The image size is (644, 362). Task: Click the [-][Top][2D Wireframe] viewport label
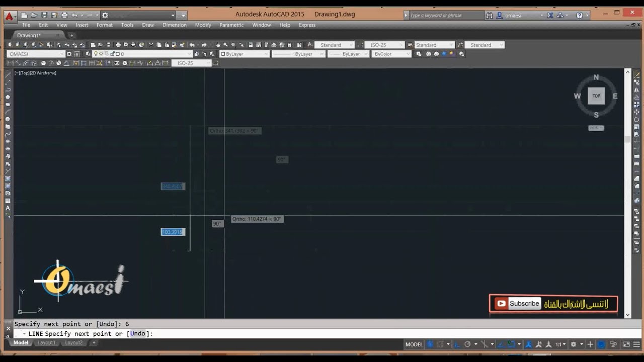(x=35, y=73)
